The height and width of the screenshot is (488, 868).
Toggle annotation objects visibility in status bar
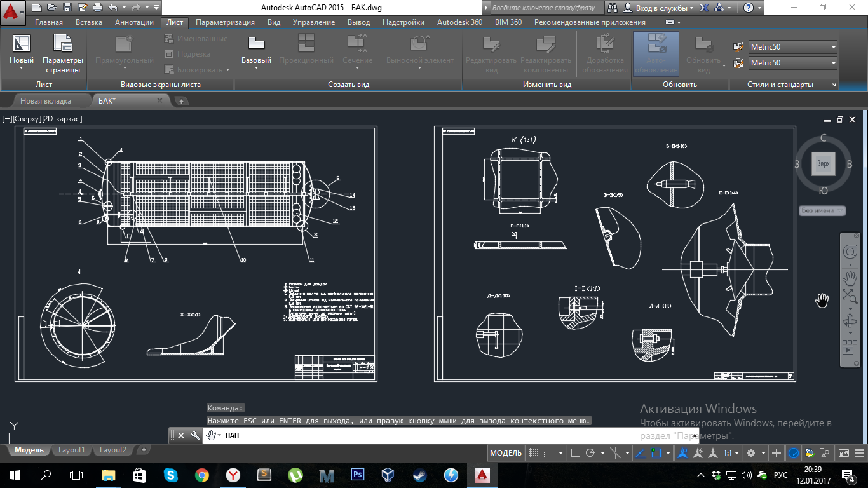[x=683, y=453]
